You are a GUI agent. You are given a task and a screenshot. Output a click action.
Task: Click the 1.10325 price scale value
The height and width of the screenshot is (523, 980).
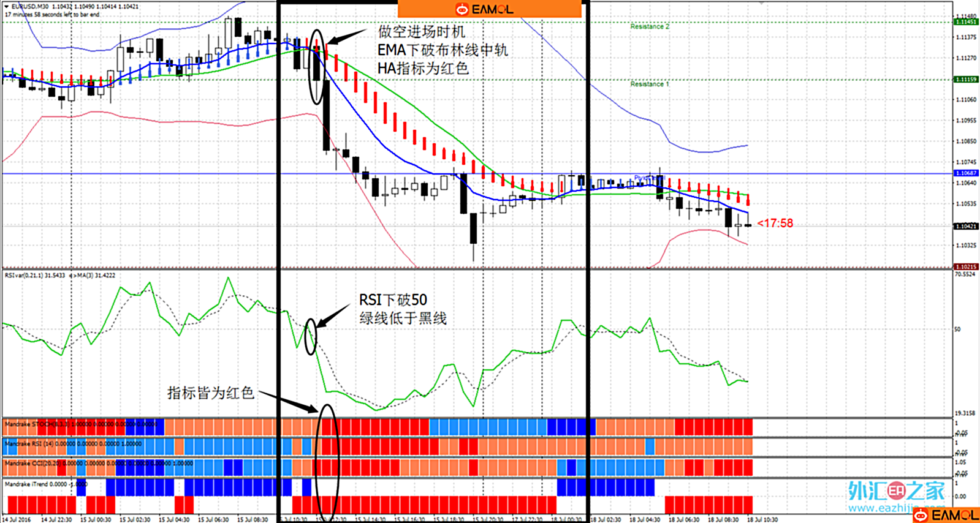[x=967, y=246]
